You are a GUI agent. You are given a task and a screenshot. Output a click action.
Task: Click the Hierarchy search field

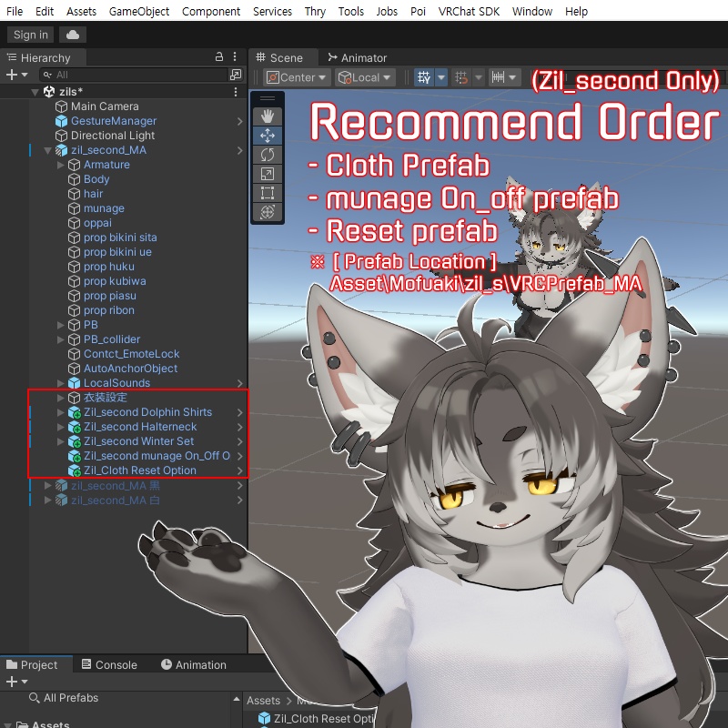click(134, 75)
